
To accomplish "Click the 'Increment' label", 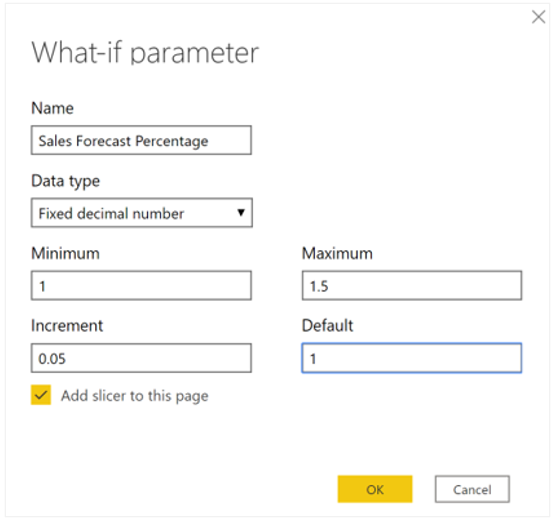I will coord(67,326).
